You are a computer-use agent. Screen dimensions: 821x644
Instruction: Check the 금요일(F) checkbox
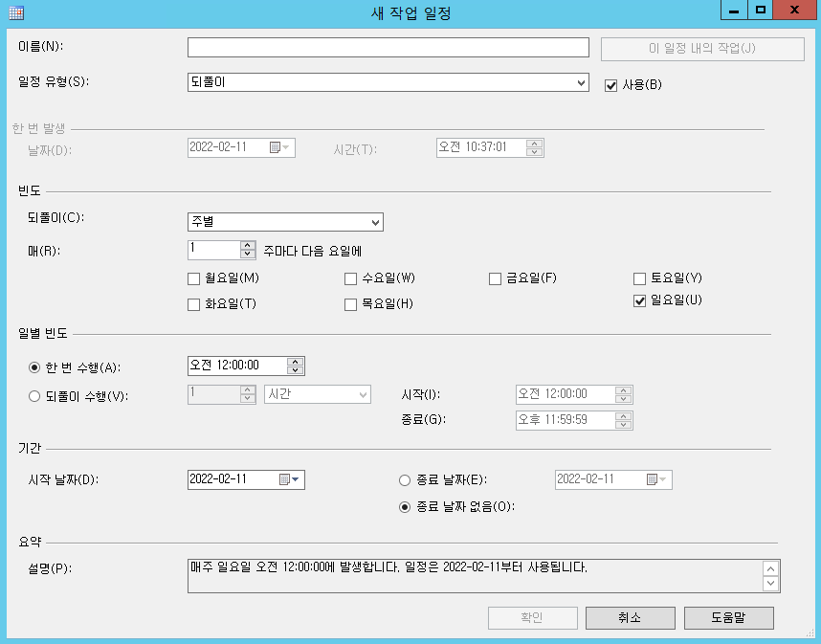click(495, 279)
